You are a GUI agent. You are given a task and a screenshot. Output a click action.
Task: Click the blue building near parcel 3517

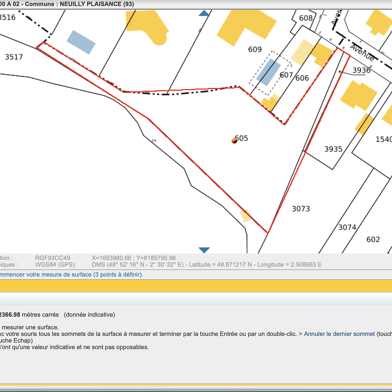point(81,42)
